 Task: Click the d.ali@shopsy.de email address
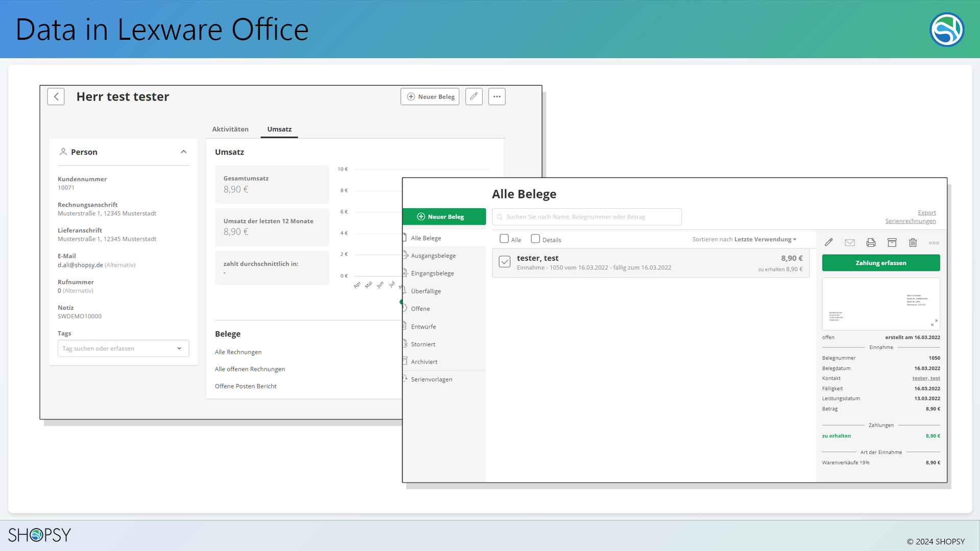coord(80,265)
